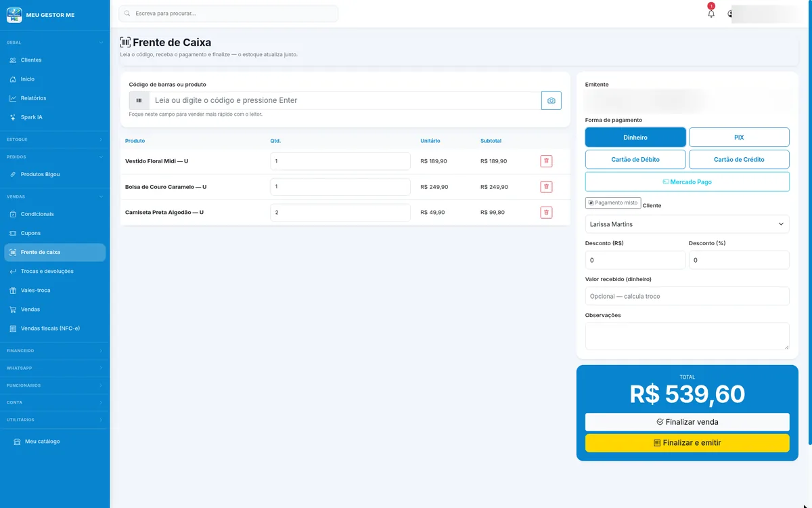
Task: Click the Finalizar venda button
Action: [x=687, y=422]
